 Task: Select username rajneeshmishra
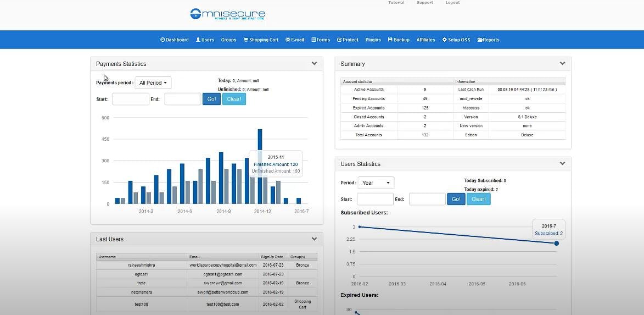pyautogui.click(x=141, y=265)
